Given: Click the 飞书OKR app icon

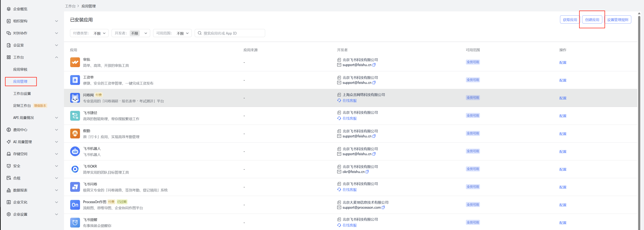Looking at the screenshot, I should 75,169.
